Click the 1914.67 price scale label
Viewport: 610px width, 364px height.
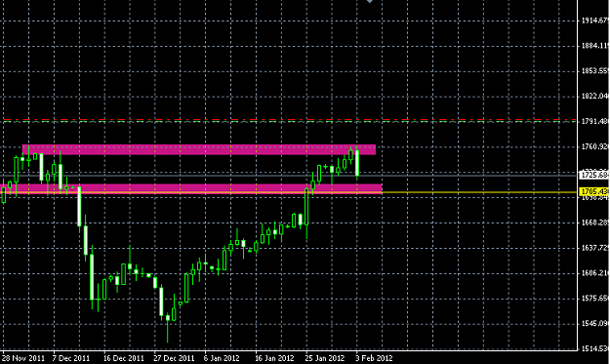pos(595,20)
